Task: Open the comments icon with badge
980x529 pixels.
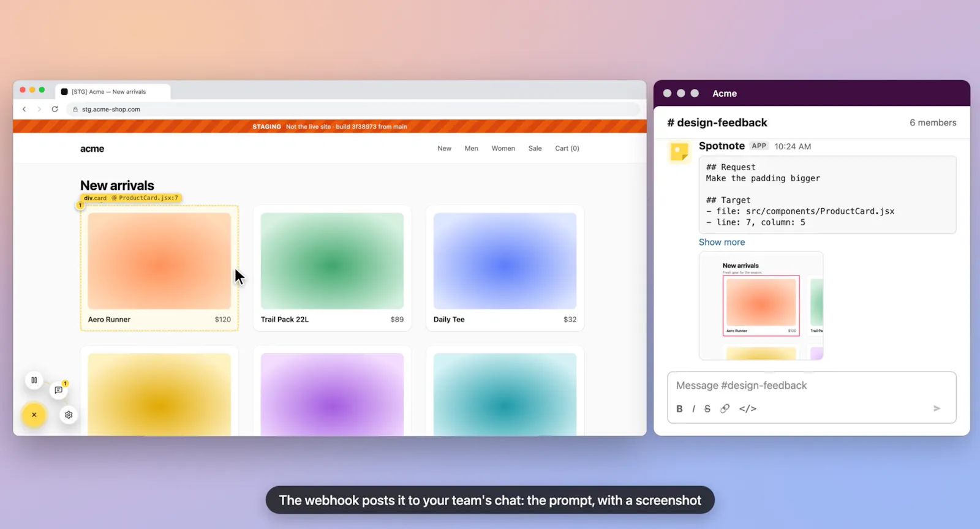Action: tap(59, 390)
